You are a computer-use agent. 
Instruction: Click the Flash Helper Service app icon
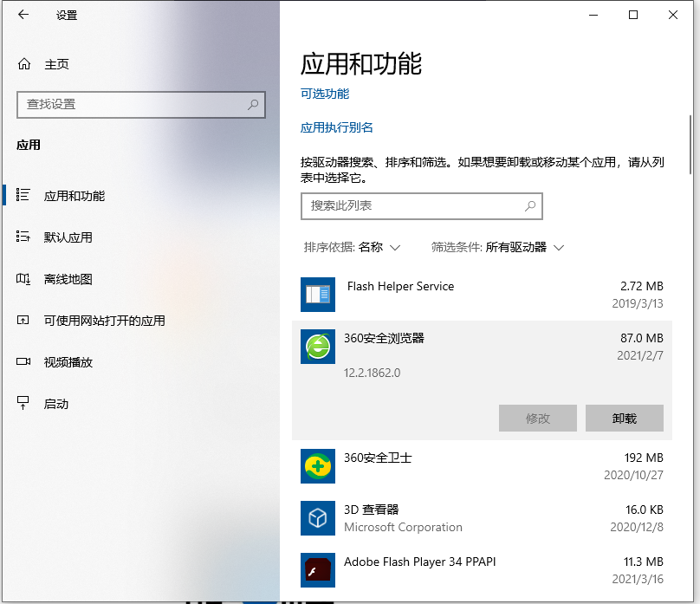[317, 295]
